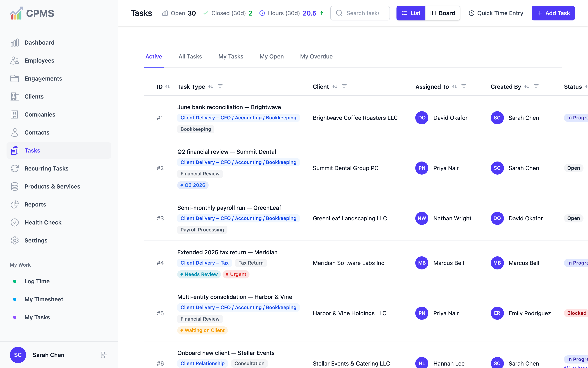This screenshot has height=368, width=588.
Task: Sort by the Assigned To column
Action: point(455,87)
